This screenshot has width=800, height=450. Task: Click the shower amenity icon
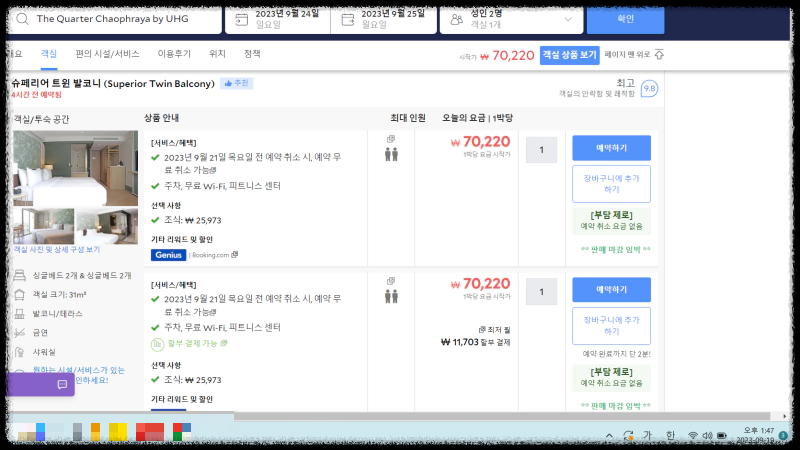[x=19, y=352]
